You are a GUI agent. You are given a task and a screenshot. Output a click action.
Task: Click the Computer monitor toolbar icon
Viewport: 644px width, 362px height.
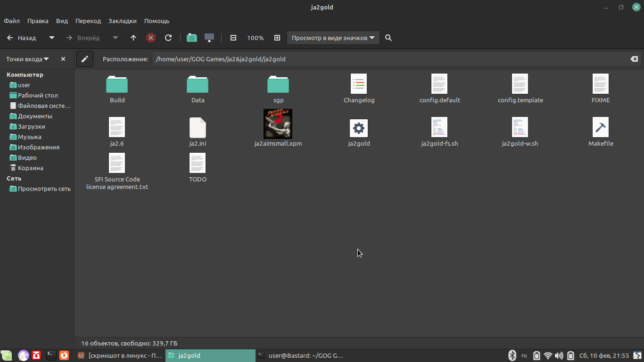click(209, 38)
